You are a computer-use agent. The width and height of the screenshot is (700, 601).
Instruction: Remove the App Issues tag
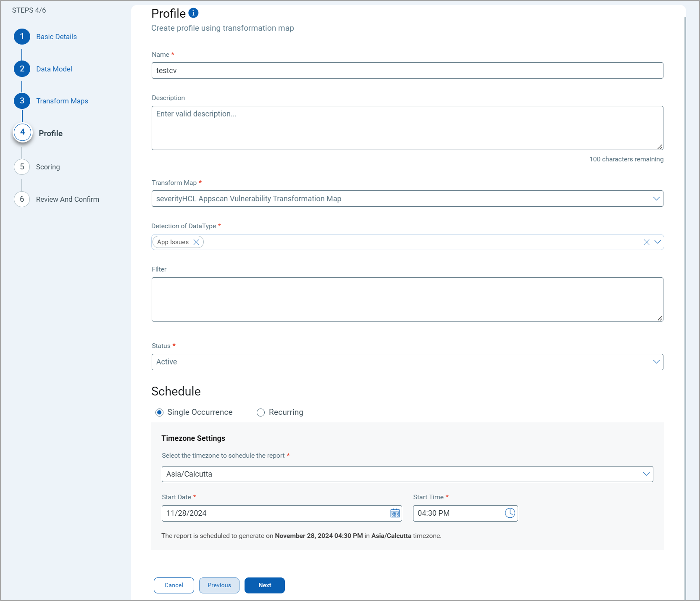tap(196, 242)
